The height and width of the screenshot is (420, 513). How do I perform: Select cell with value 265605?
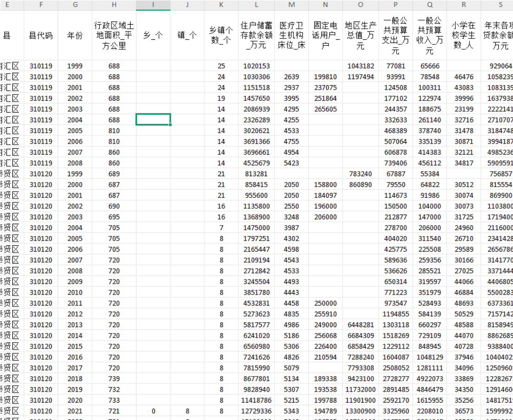tap(325, 109)
